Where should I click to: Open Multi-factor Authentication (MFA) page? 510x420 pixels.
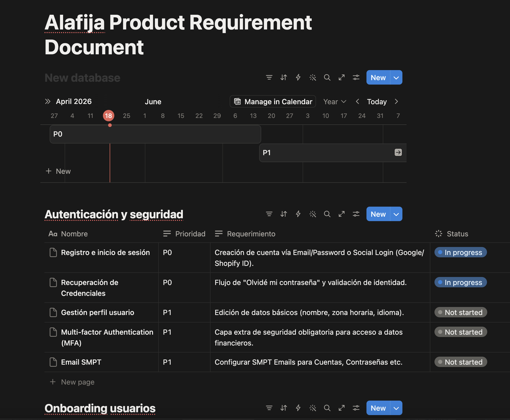point(107,337)
